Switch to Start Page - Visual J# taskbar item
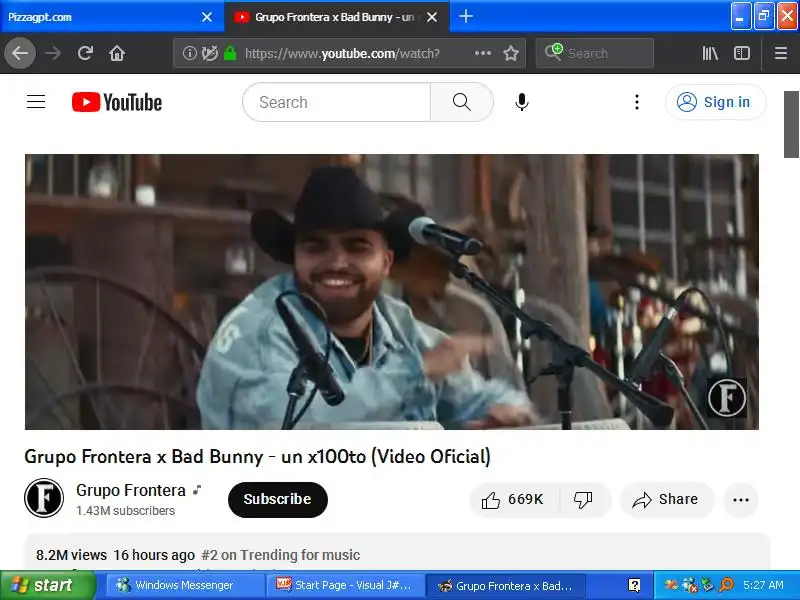This screenshot has height=600, width=800. pos(345,585)
